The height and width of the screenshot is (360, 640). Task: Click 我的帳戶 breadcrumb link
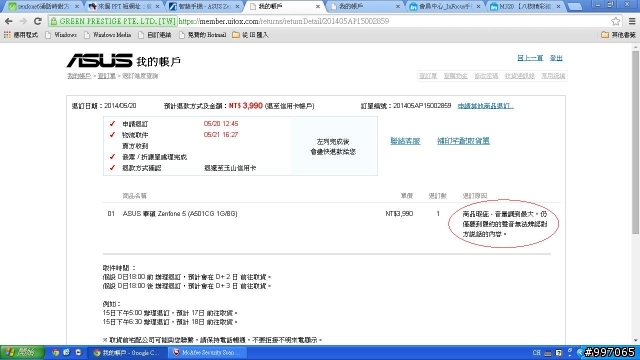[79, 76]
